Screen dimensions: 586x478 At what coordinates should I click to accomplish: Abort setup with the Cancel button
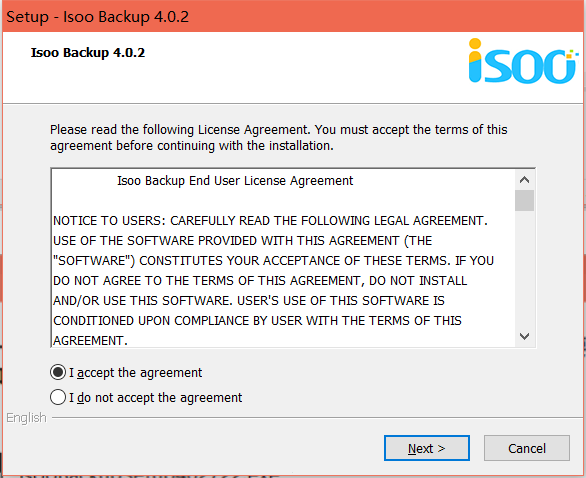click(527, 448)
